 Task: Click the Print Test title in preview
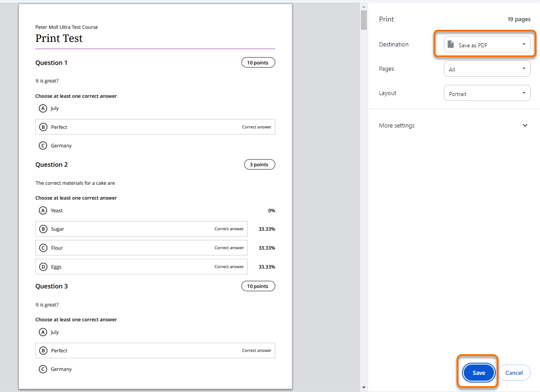[x=59, y=38]
